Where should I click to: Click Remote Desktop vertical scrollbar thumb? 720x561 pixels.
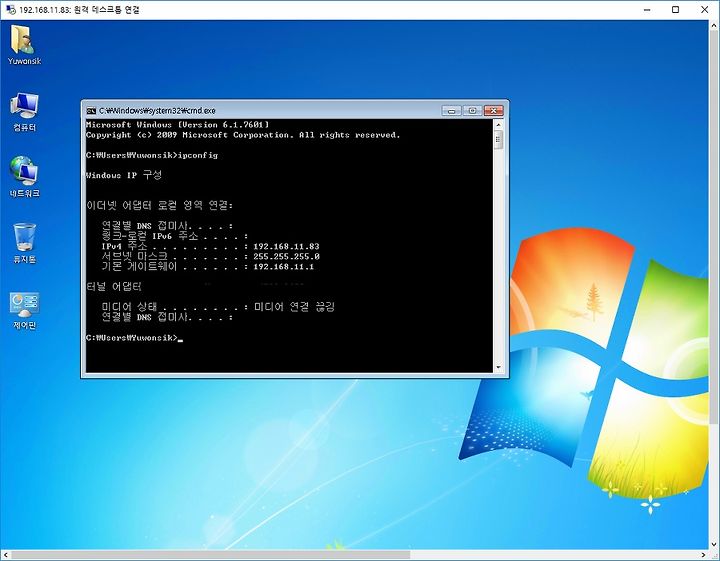[x=714, y=227]
